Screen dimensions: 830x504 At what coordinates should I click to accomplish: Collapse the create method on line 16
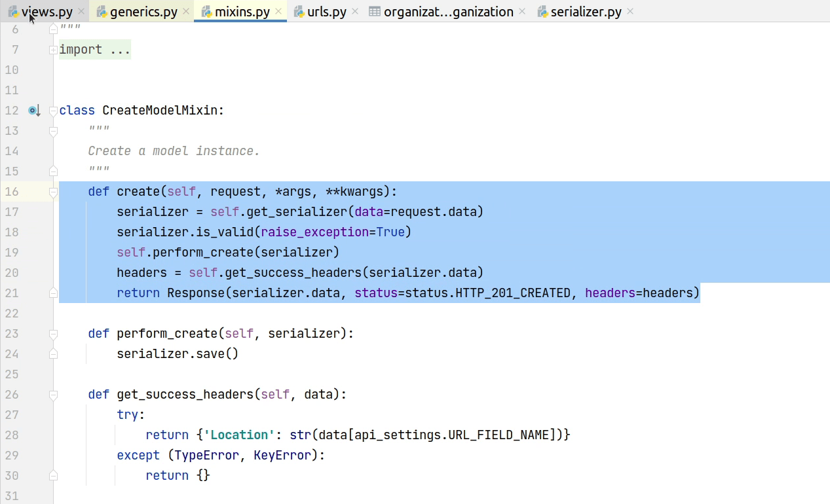pos(53,192)
